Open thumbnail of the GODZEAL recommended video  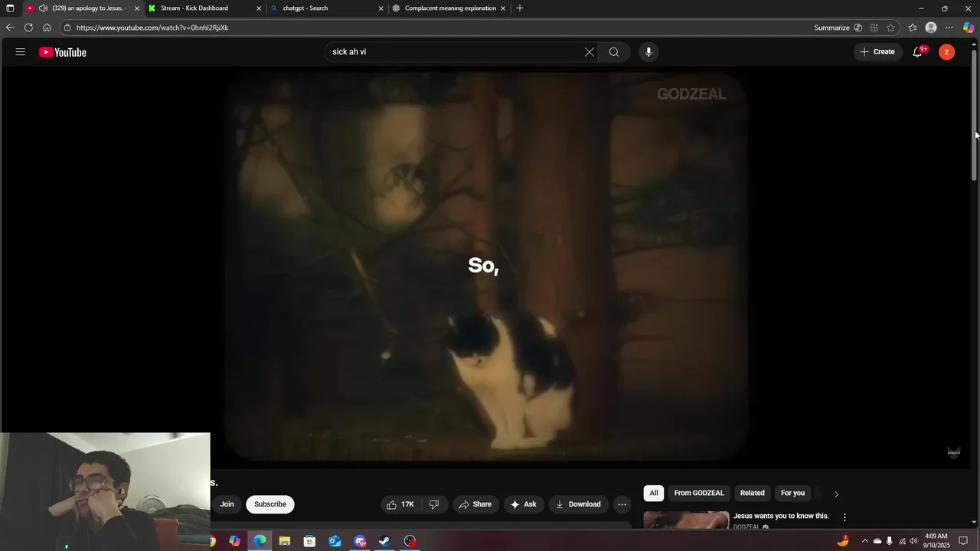click(x=686, y=520)
